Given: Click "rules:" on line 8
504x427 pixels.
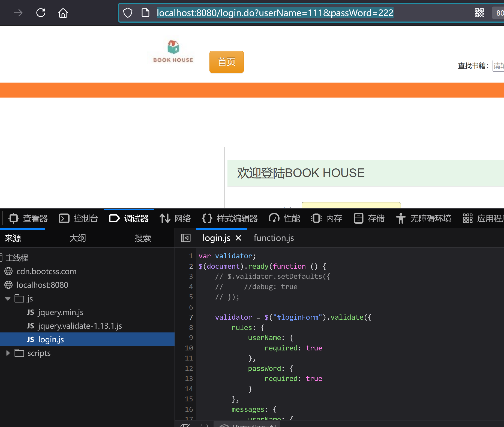Looking at the screenshot, I should point(244,328).
